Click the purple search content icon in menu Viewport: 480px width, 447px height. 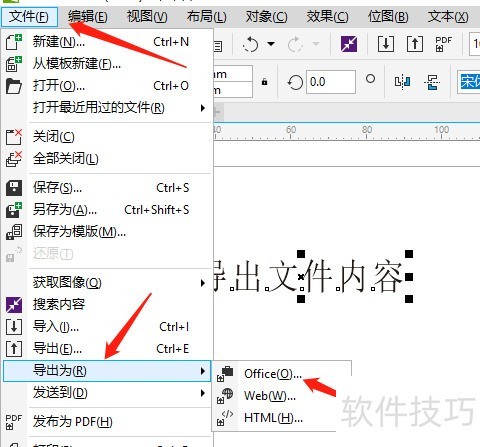tap(14, 305)
